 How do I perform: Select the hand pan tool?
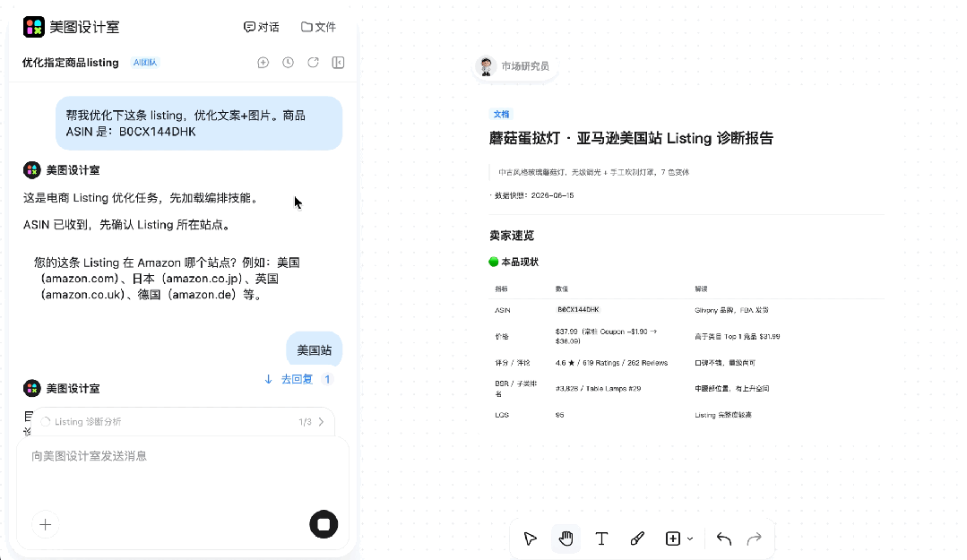[566, 538]
